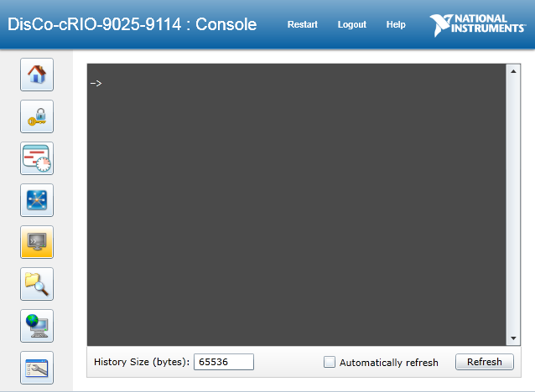Open the Time configuration calendar-clock icon

(37, 158)
